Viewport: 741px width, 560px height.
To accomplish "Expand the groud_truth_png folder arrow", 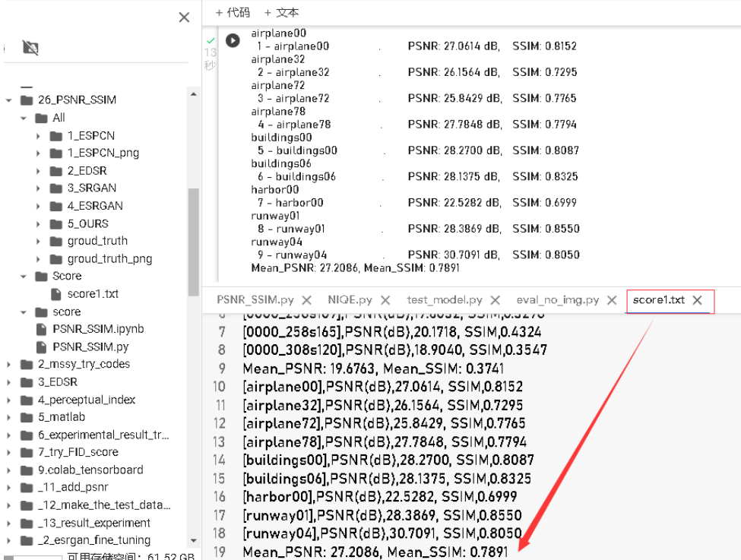I will point(38,259).
